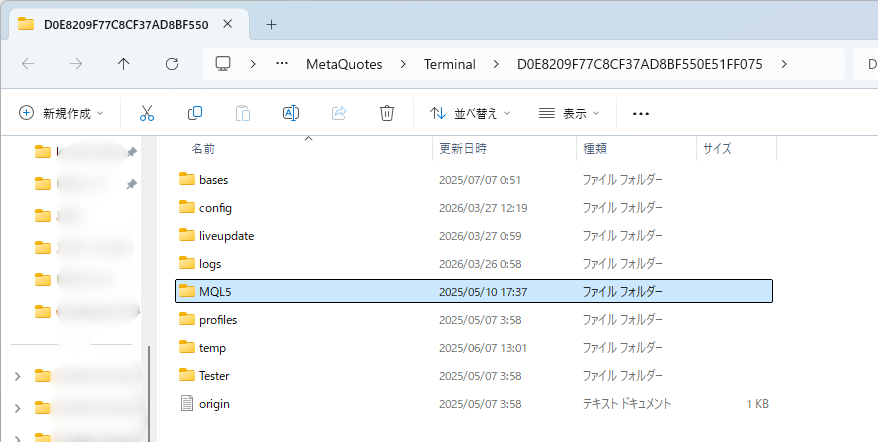Click the Paste clipboard icon

tap(242, 113)
